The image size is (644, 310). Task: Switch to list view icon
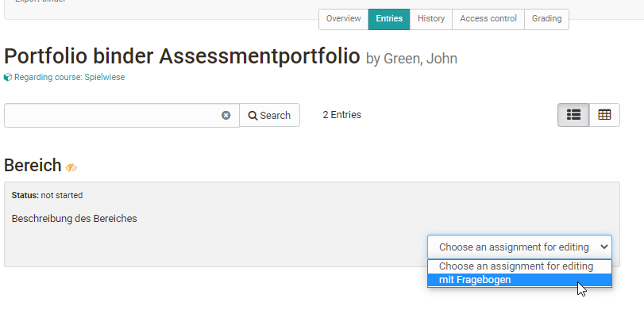pyautogui.click(x=573, y=115)
